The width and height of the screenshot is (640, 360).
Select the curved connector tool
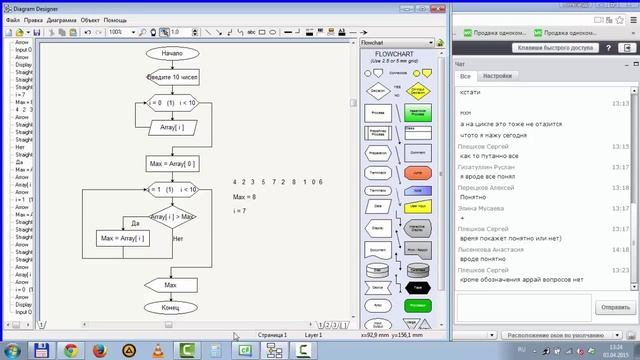(x=240, y=32)
